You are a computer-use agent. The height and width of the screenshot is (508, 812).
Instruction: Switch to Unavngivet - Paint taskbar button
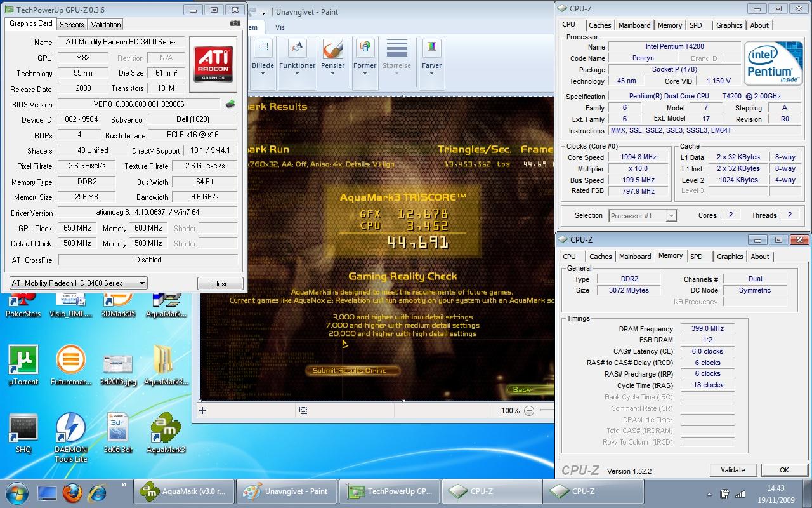(x=287, y=491)
